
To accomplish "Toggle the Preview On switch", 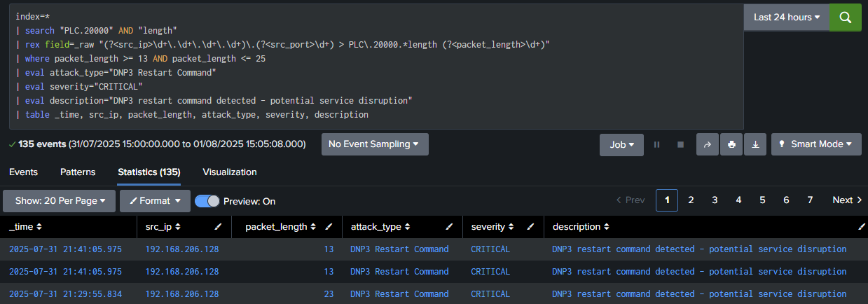I will (x=207, y=201).
